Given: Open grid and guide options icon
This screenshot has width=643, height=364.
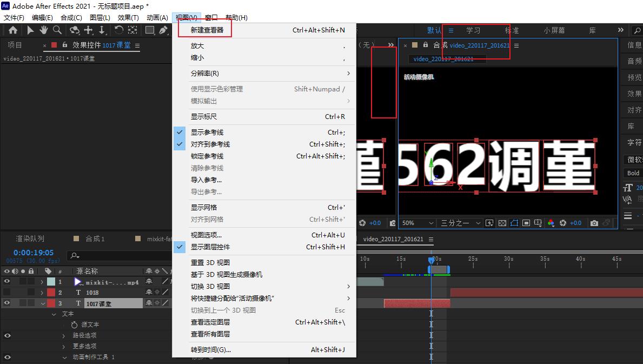Looking at the screenshot, I should click(x=538, y=223).
